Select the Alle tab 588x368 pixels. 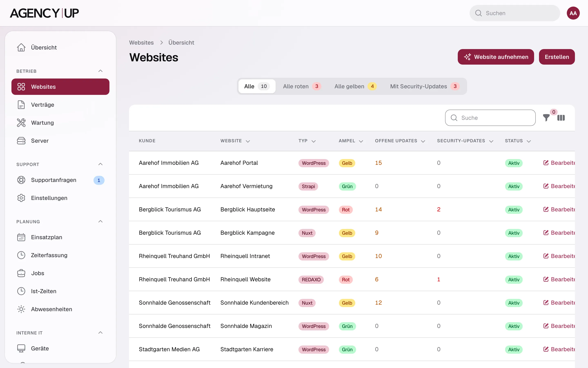click(257, 86)
